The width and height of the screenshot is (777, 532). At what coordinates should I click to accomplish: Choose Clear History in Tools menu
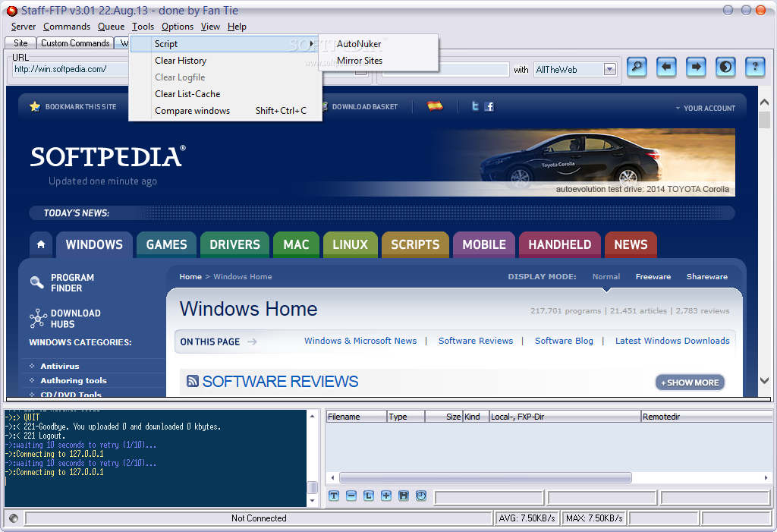[x=225, y=61]
